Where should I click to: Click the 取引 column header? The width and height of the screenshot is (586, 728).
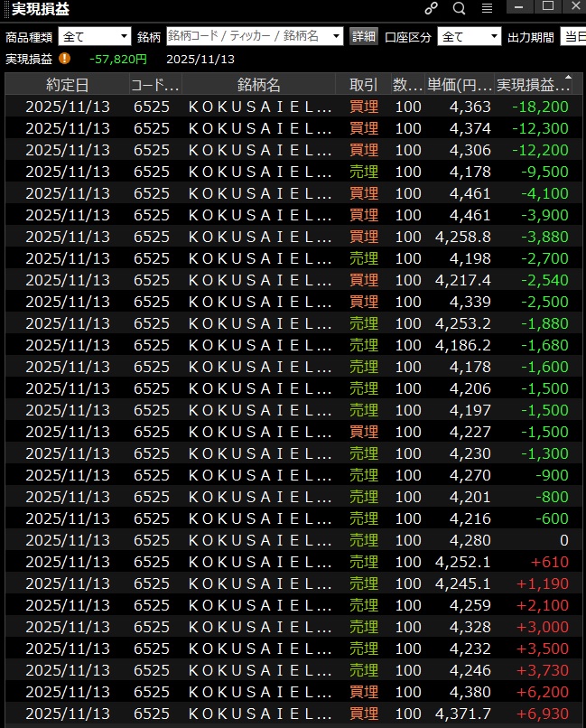click(x=363, y=85)
